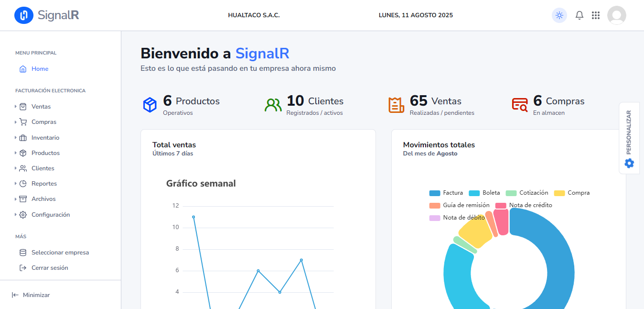Expand the Productos menu arrow
Viewport: 644px width, 309px height.
pyautogui.click(x=16, y=153)
